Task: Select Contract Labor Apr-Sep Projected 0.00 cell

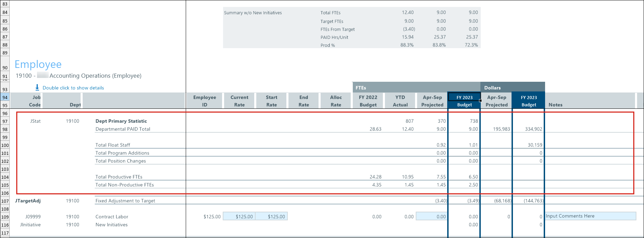Action: coord(432,217)
